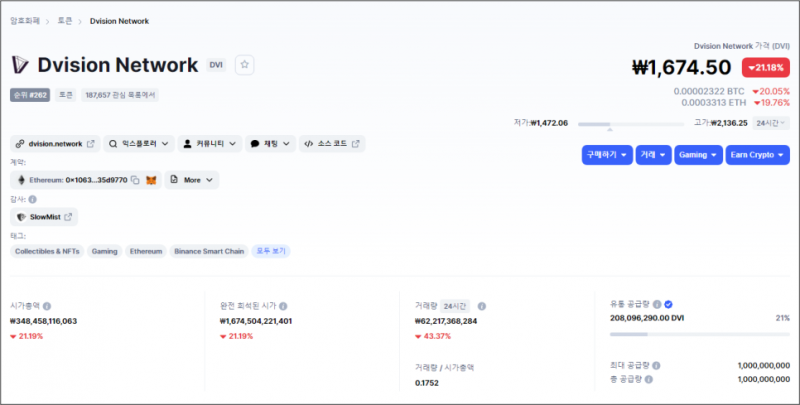Click the 구매하기 button
800x405 pixels.
coord(605,155)
